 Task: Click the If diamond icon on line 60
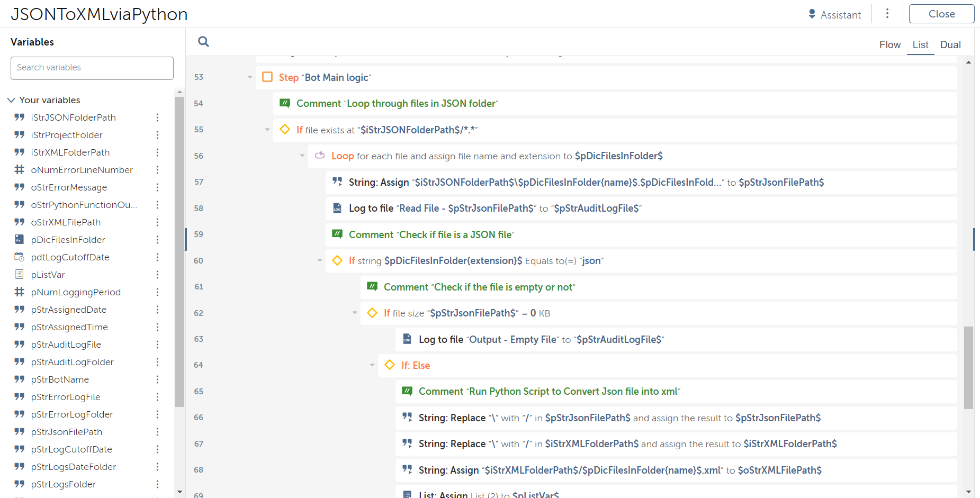pos(337,260)
